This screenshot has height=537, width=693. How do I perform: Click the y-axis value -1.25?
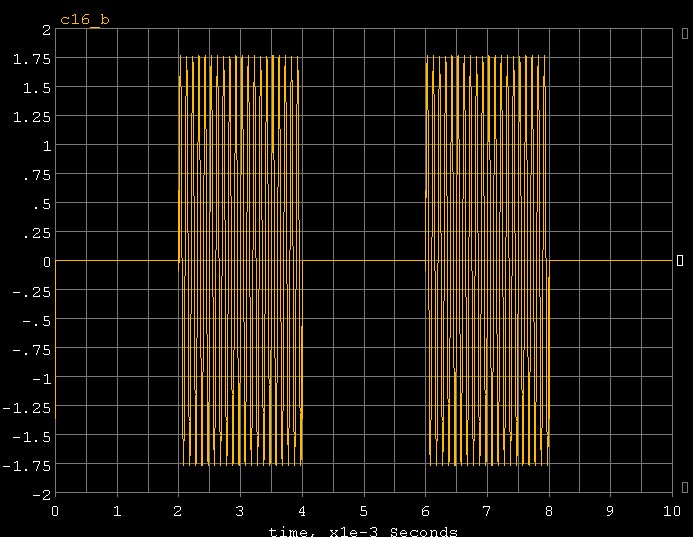coord(27,408)
